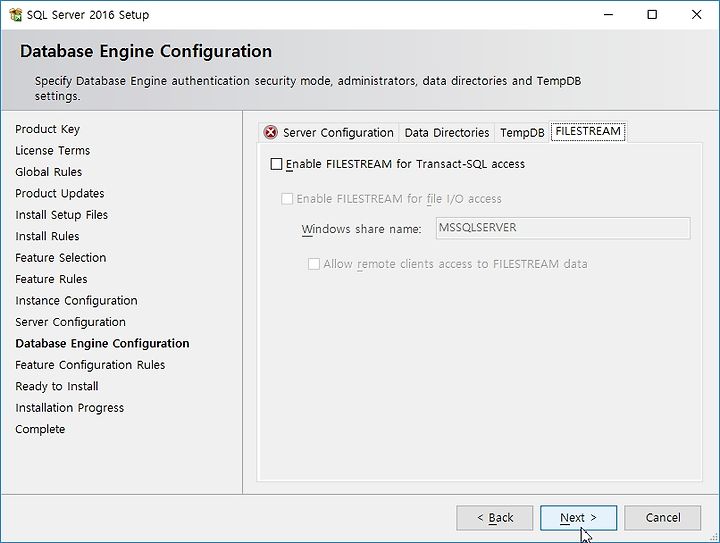The height and width of the screenshot is (543, 720).
Task: Click the Product Key step
Action: click(47, 129)
